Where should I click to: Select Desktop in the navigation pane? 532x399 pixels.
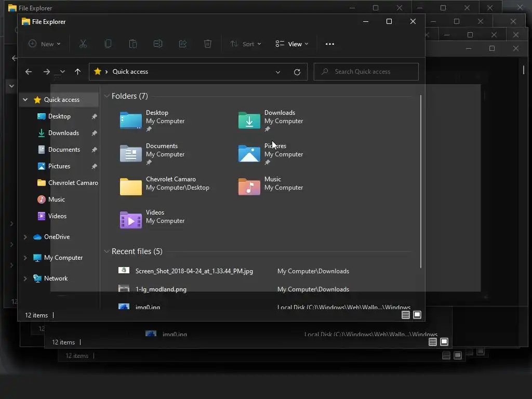coord(59,116)
